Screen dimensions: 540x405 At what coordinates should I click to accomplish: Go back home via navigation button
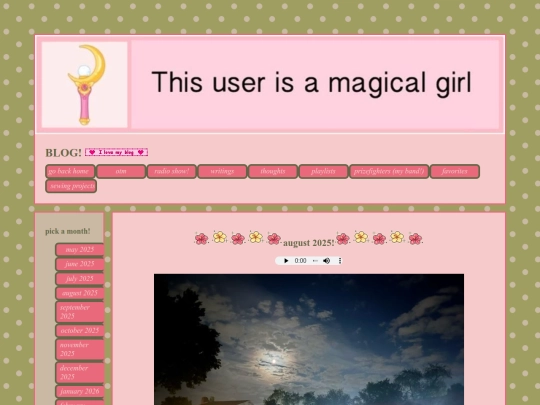[x=70, y=171]
